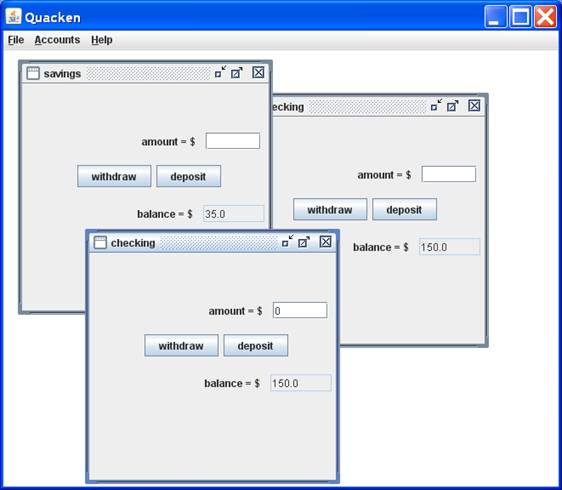Iconify the back checking internal window

point(436,105)
